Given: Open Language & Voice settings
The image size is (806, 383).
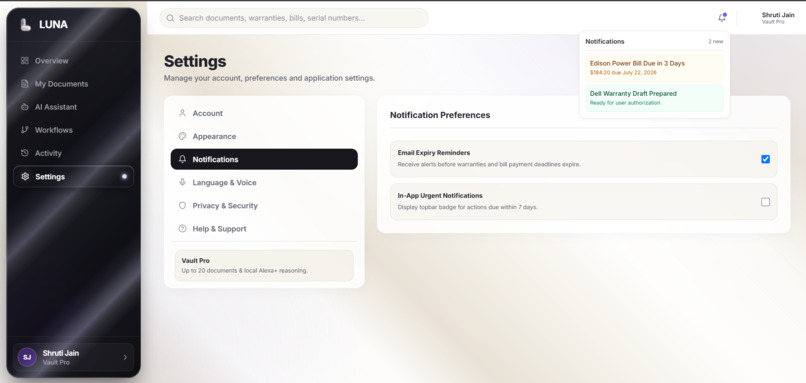Looking at the screenshot, I should 264,183.
